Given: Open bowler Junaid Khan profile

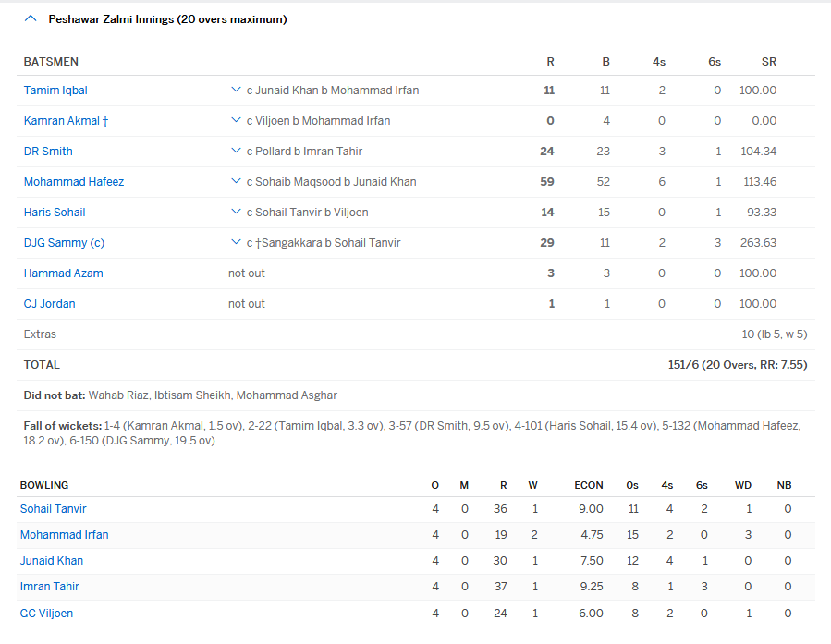Looking at the screenshot, I should coord(52,561).
